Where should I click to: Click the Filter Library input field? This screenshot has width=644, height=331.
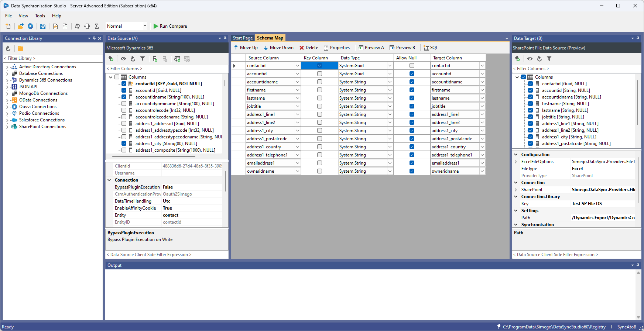point(52,58)
